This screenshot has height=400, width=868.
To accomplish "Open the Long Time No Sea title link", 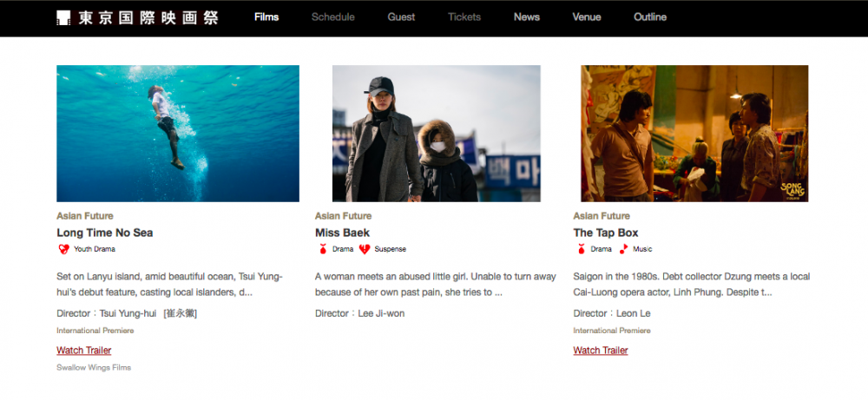I will 105,233.
